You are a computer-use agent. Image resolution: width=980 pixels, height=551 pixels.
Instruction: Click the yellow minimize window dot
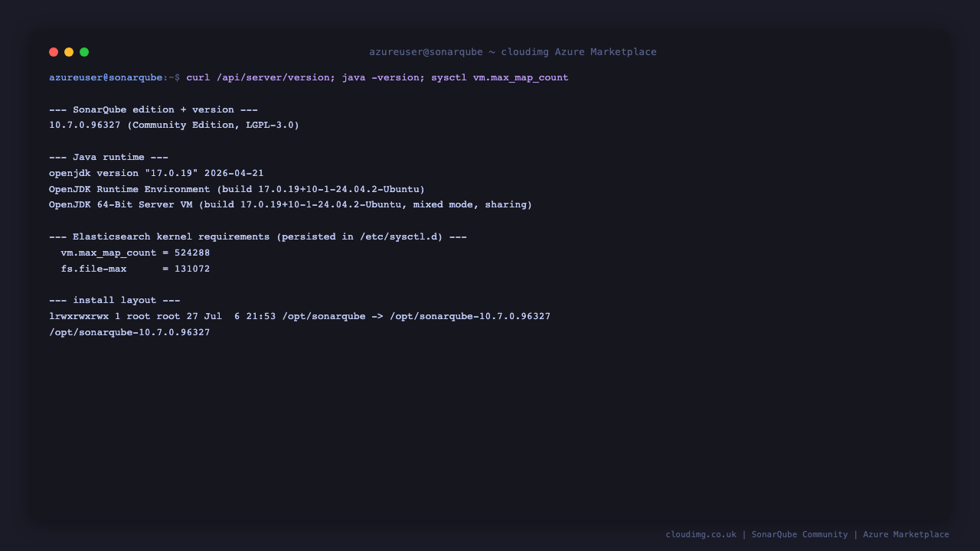click(69, 52)
